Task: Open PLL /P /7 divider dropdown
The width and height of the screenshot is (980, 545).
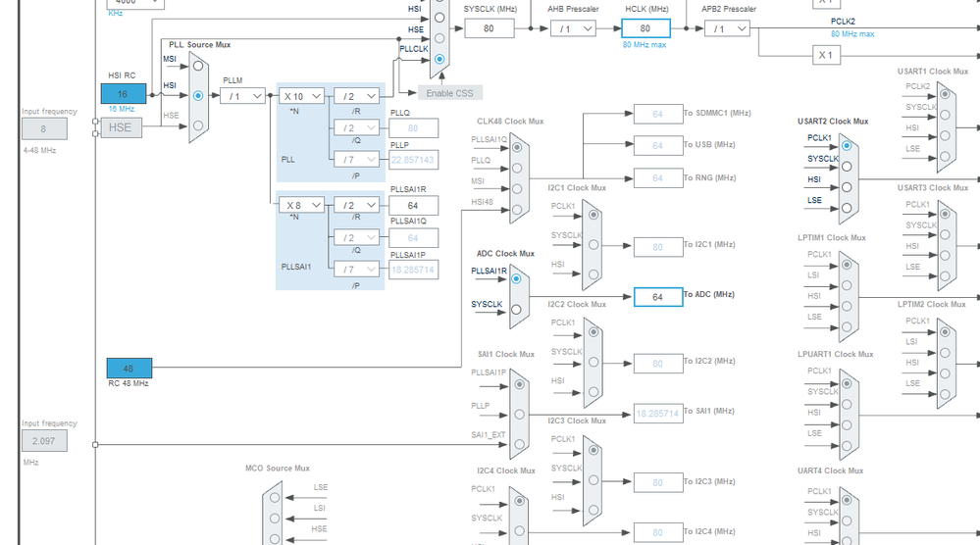Action: tap(356, 159)
